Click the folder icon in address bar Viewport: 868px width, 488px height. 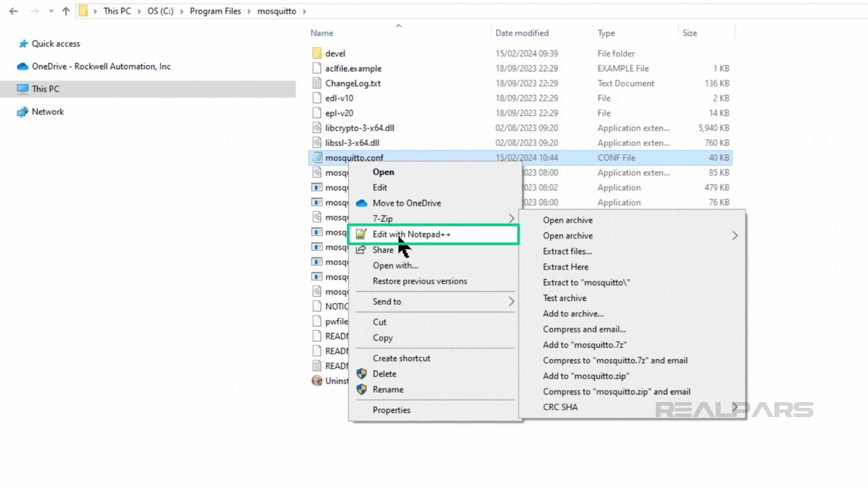(x=83, y=11)
